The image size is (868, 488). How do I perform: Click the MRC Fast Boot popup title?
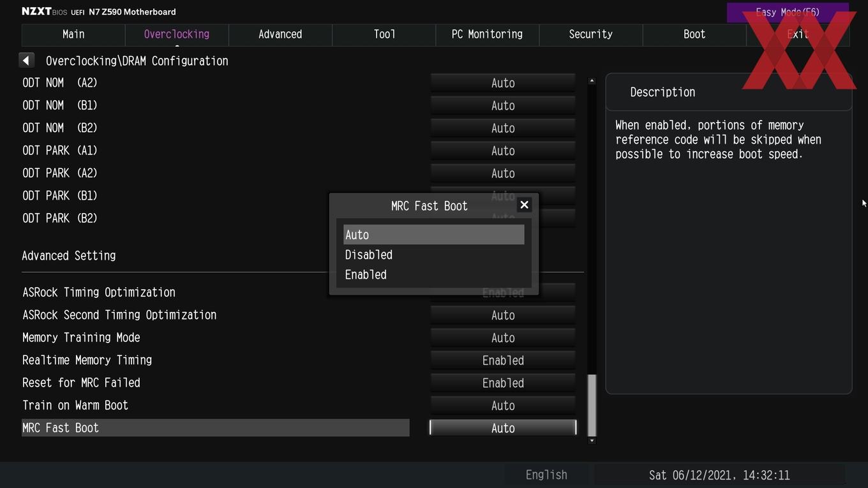(430, 205)
